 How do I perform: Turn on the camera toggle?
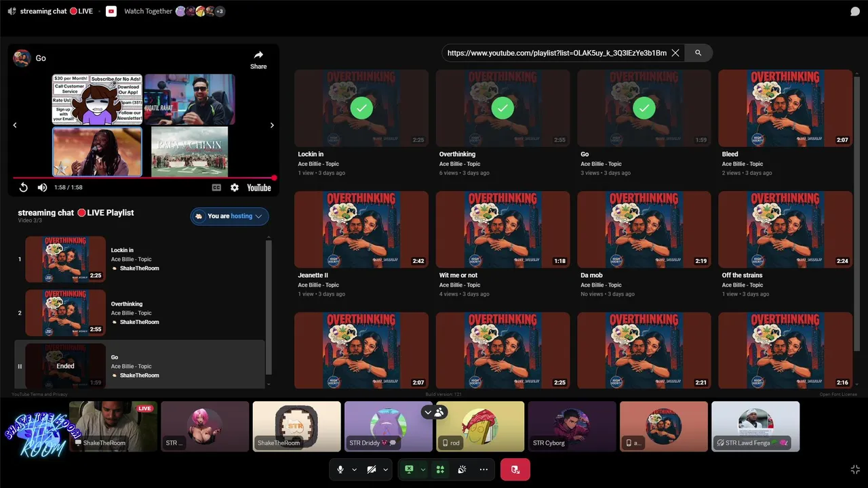click(372, 469)
